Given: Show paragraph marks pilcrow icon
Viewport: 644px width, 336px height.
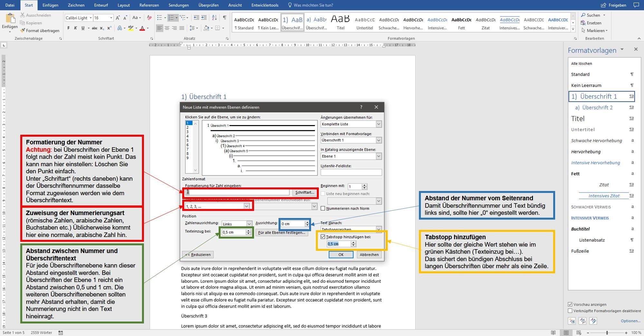Looking at the screenshot, I should pos(224,18).
